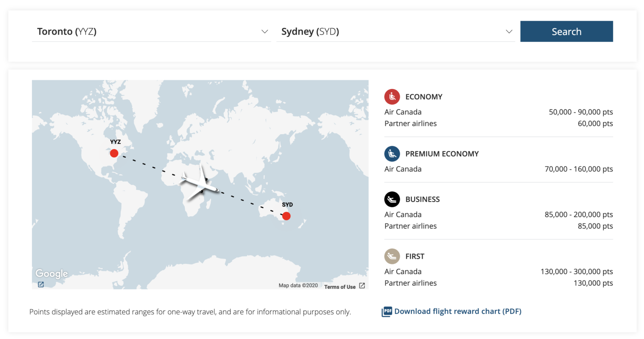This screenshot has width=644, height=339.
Task: Open the Sydney (SYD) destination dropdown
Action: [395, 31]
